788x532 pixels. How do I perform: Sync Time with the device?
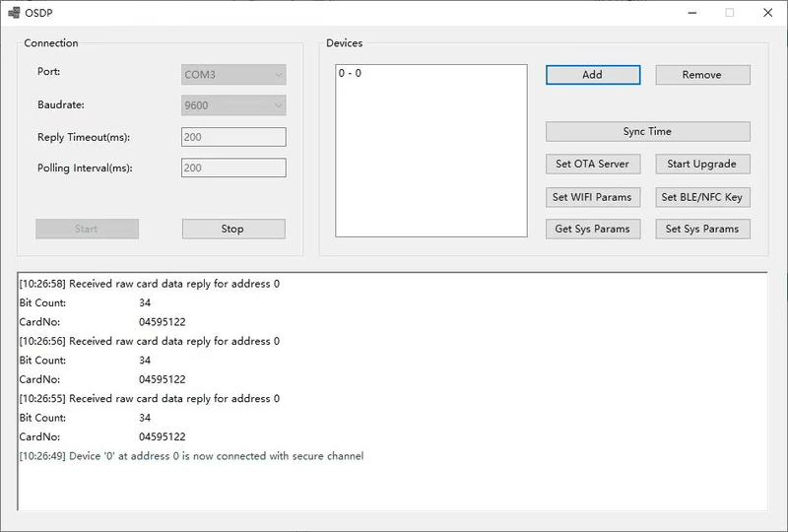click(x=648, y=132)
